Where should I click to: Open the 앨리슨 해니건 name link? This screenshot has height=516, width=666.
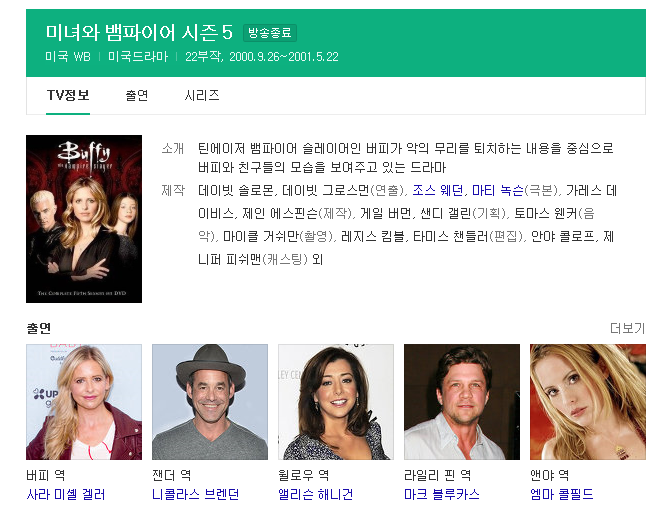click(x=316, y=494)
